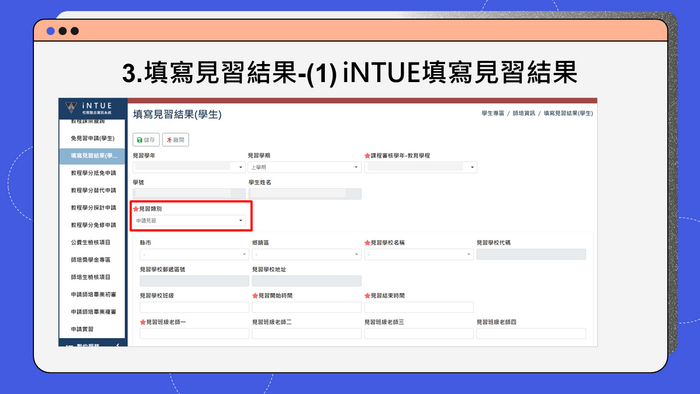Screen dimensions: 700x394
Task: Click the iNTUE logo in sidebar header
Action: (90, 108)
